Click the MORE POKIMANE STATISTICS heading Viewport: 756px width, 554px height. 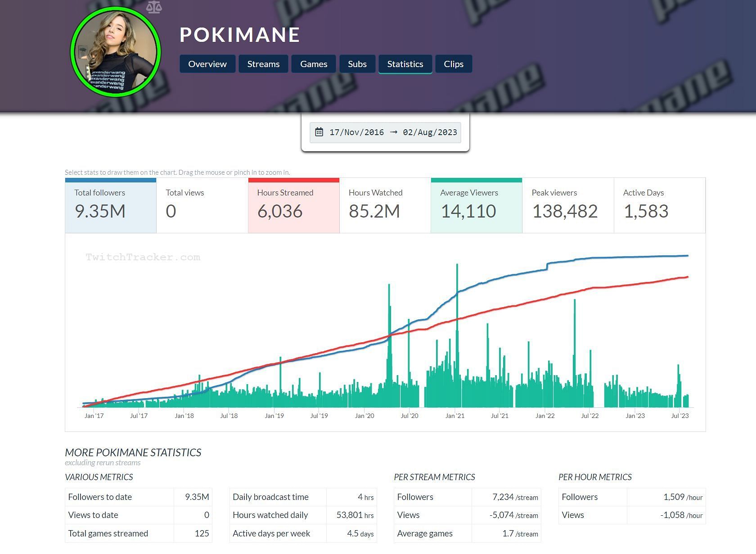click(x=133, y=453)
